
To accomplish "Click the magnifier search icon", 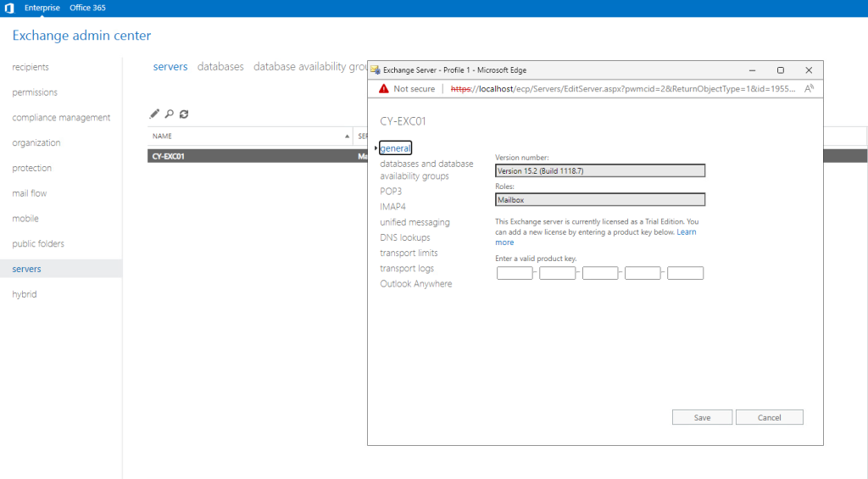I will click(x=169, y=114).
